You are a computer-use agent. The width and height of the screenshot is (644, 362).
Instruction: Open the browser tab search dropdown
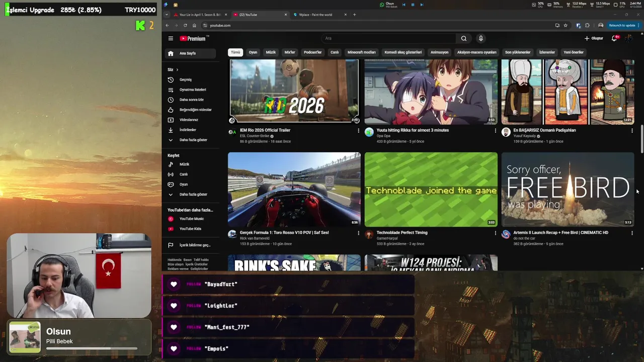tap(167, 15)
